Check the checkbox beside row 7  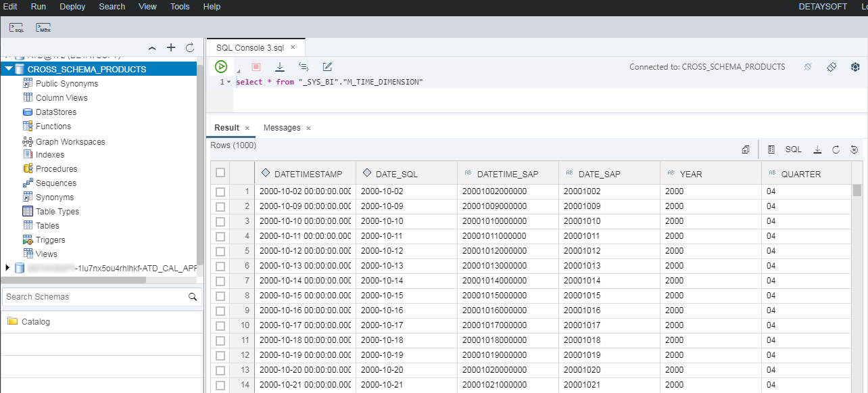point(220,281)
